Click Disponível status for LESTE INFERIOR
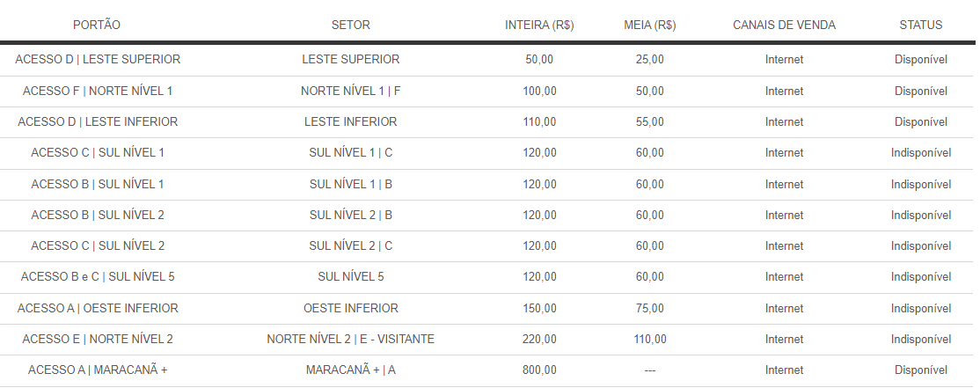The width and height of the screenshot is (980, 388). click(x=921, y=121)
